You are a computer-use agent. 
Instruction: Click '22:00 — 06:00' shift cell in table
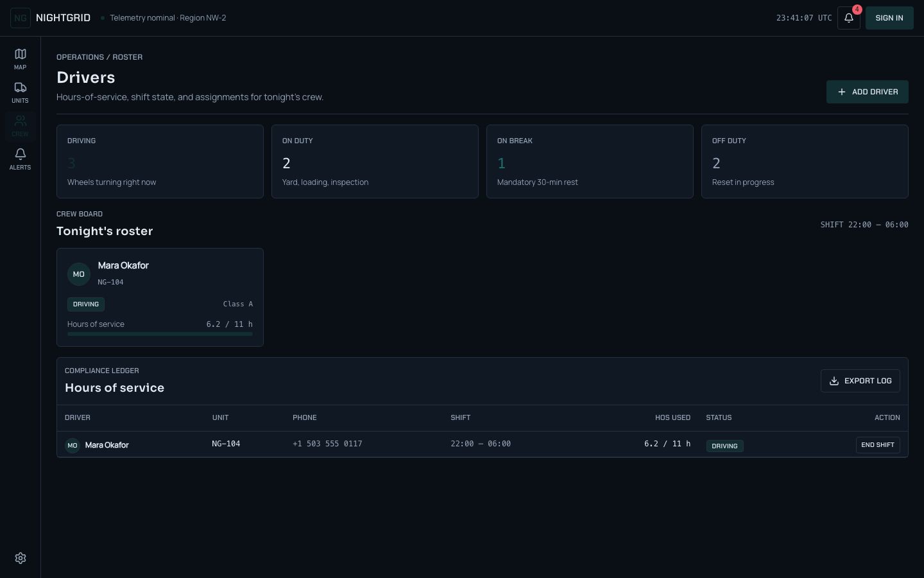pos(481,444)
